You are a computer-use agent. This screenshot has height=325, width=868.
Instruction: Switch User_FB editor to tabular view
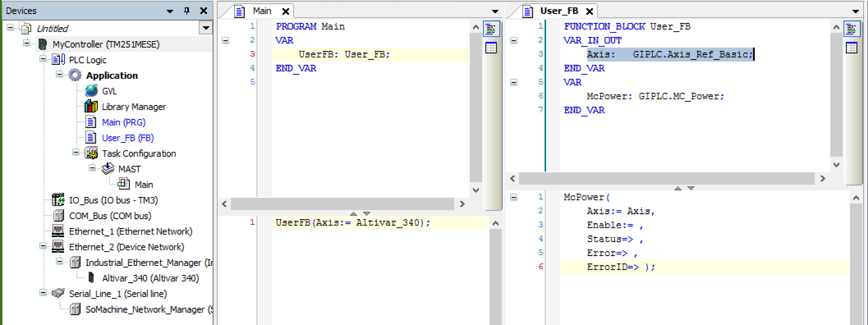point(851,47)
